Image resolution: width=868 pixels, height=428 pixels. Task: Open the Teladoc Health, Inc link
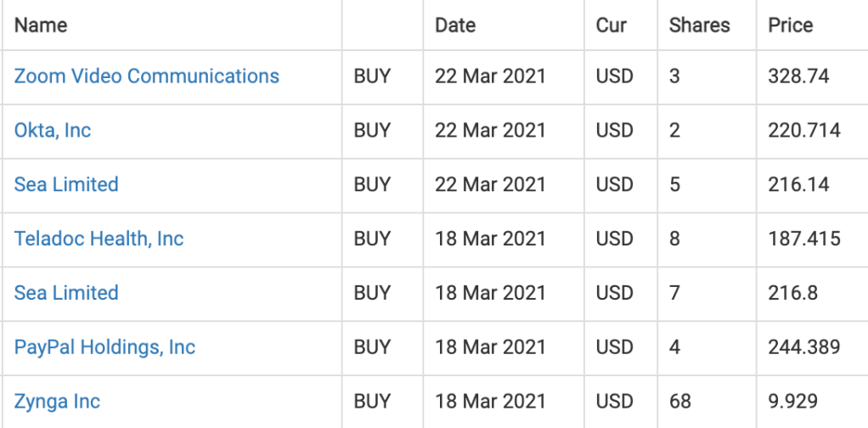point(99,239)
